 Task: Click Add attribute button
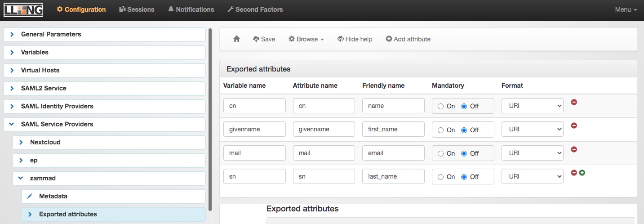click(408, 39)
